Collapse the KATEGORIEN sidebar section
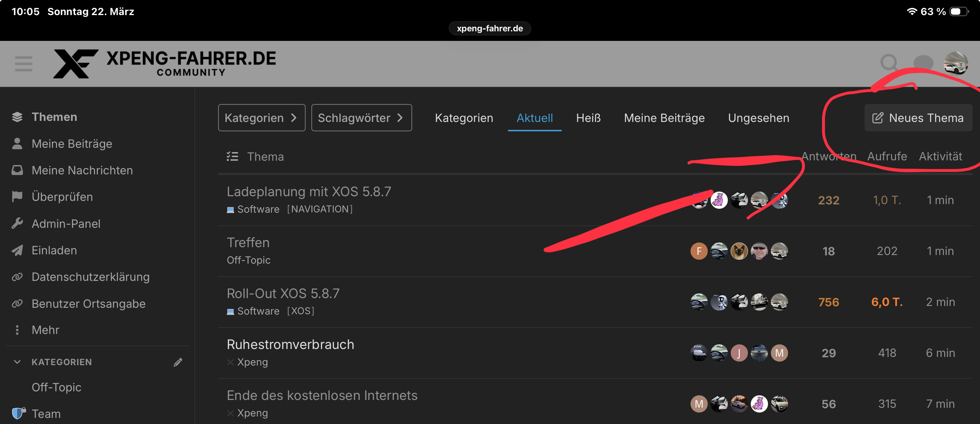The width and height of the screenshot is (980, 424). (17, 362)
